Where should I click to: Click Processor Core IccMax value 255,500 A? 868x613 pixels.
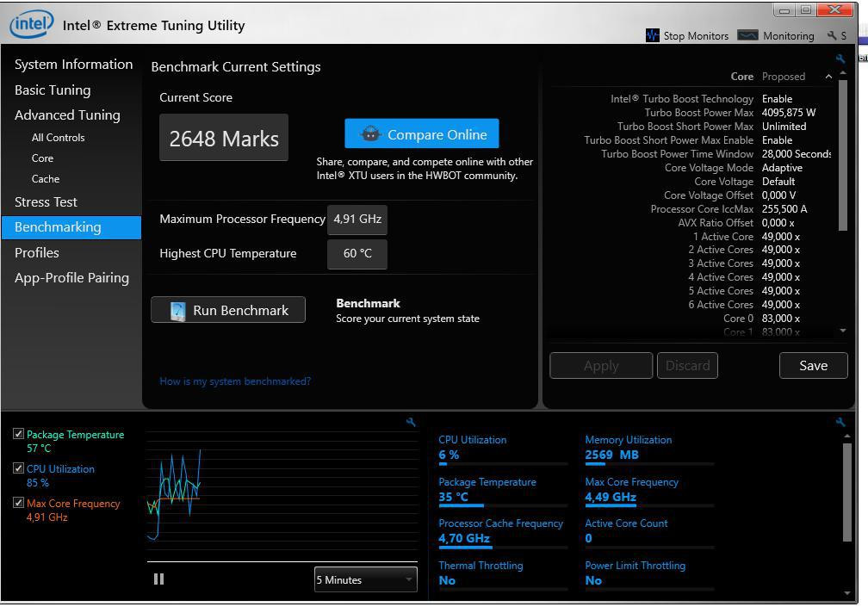[784, 209]
